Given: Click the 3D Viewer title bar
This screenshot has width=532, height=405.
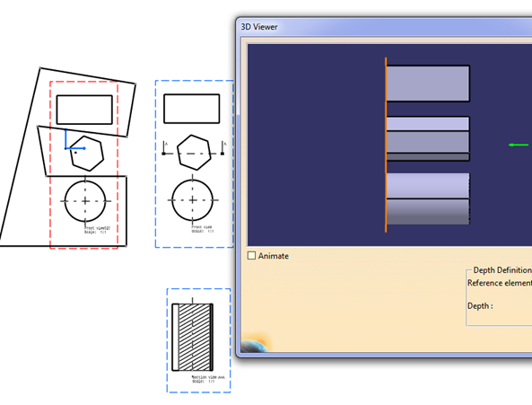Looking at the screenshot, I should pyautogui.click(x=385, y=27).
